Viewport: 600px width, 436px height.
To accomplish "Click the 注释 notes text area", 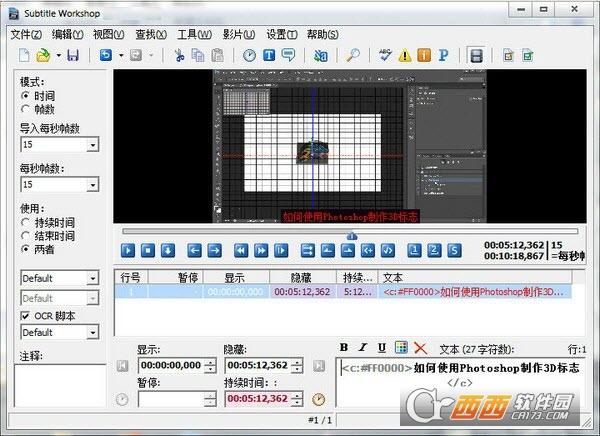I will point(60,385).
